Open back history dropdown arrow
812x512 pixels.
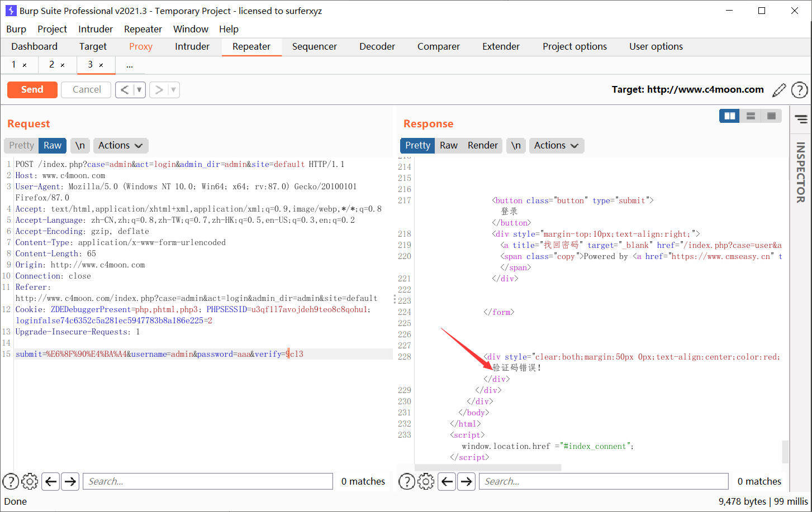pos(139,90)
